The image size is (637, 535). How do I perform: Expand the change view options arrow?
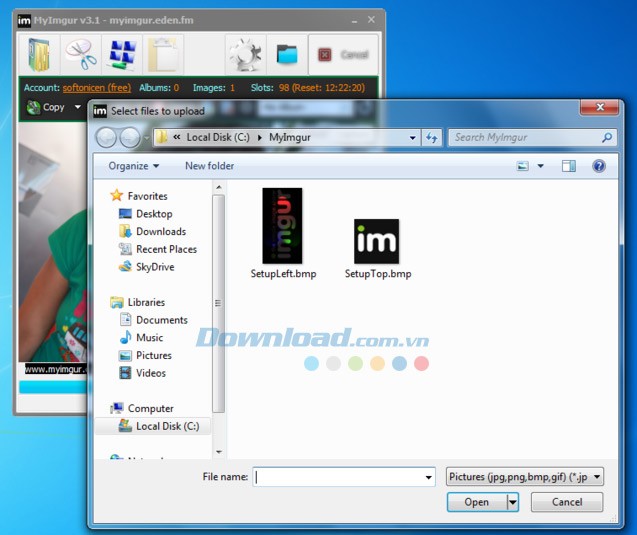tap(541, 166)
